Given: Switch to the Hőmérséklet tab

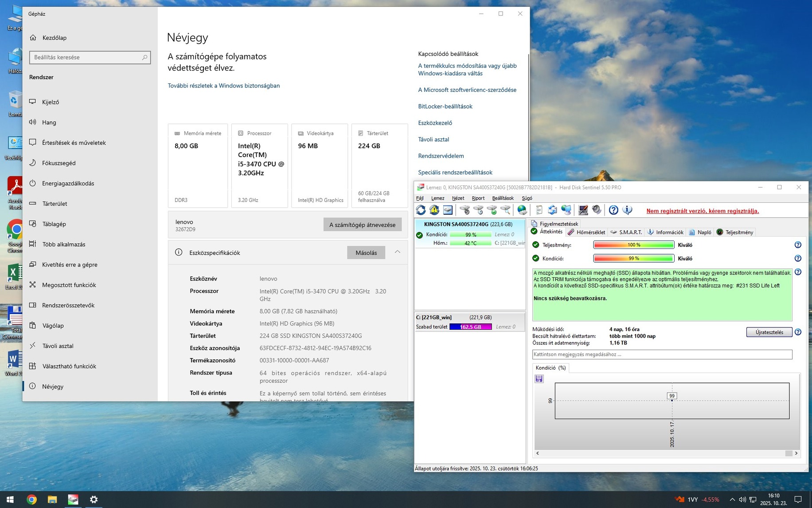Looking at the screenshot, I should pos(587,232).
